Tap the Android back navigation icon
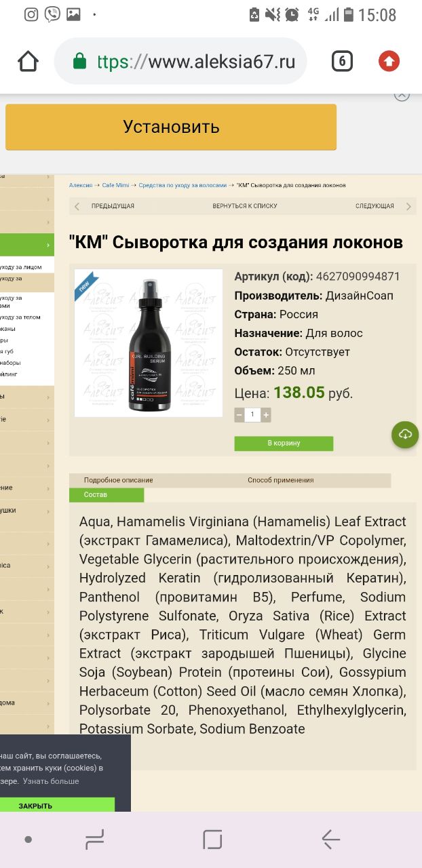This screenshot has width=422, height=868. [330, 840]
